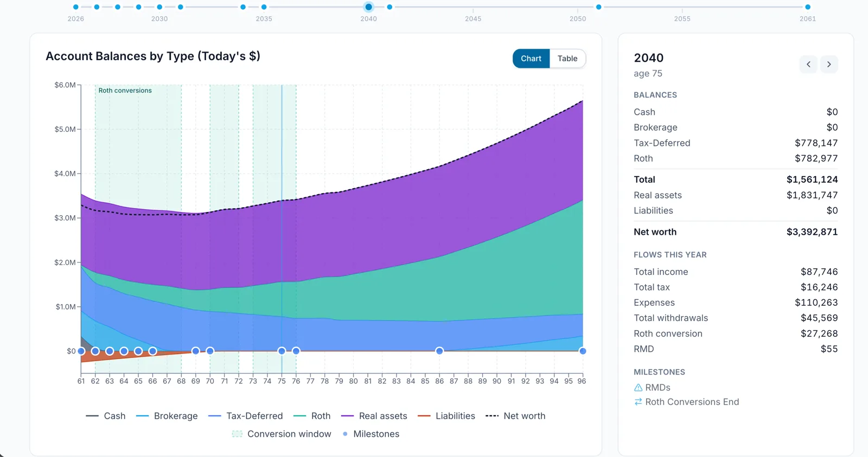Screen dimensions: 868x457
Task: Click the Roth conversions chart label
Action: (125, 91)
